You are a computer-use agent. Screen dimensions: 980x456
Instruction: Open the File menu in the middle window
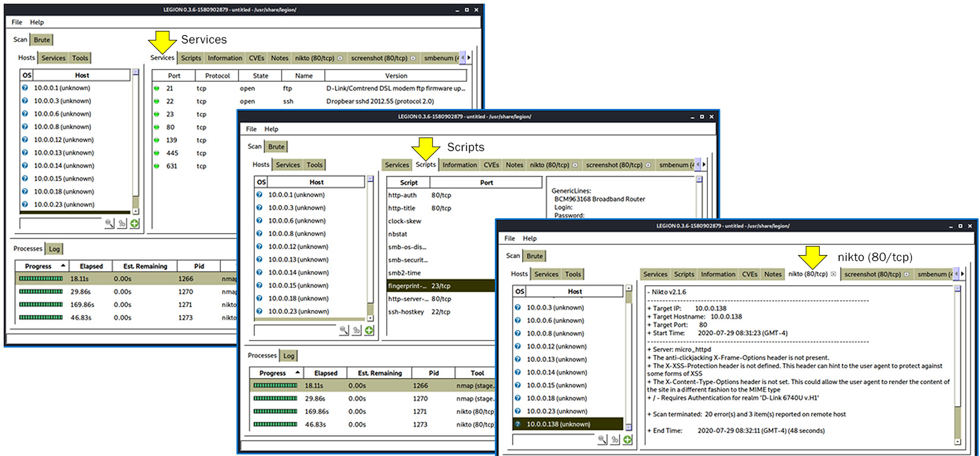coord(252,129)
